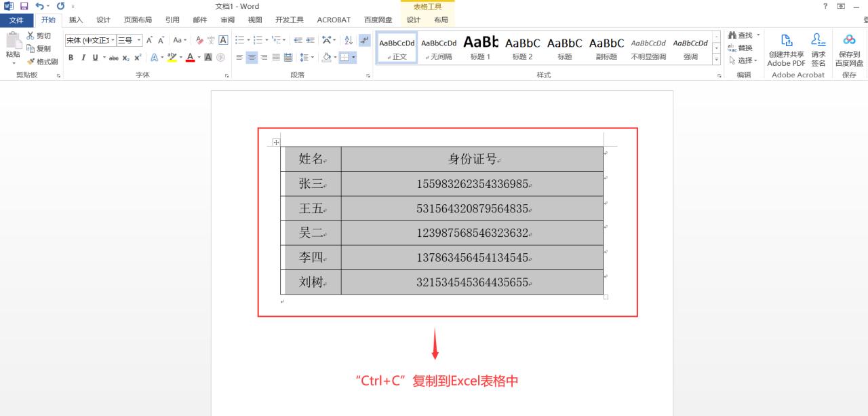Expand the Bullets list dropdown arrow
The image size is (868, 416).
(249, 40)
